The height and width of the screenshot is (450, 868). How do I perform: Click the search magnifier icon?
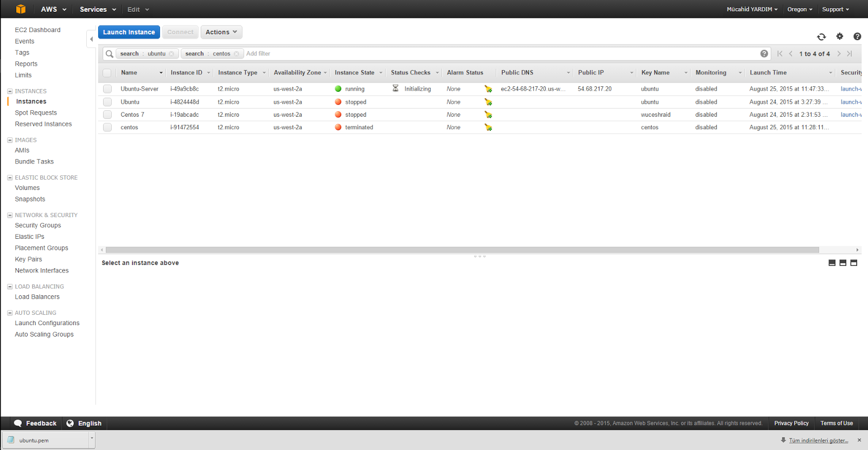pos(110,54)
